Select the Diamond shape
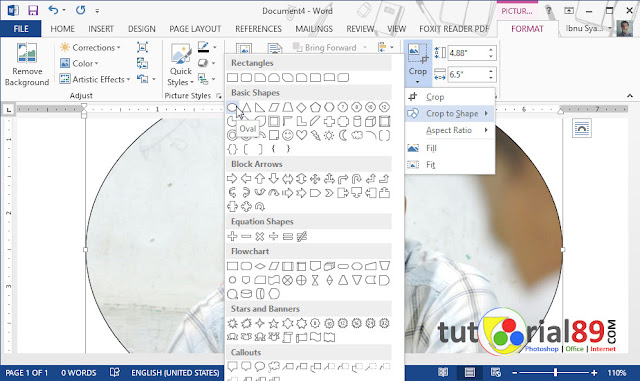Screen dimensions: 640x381 coord(301,107)
